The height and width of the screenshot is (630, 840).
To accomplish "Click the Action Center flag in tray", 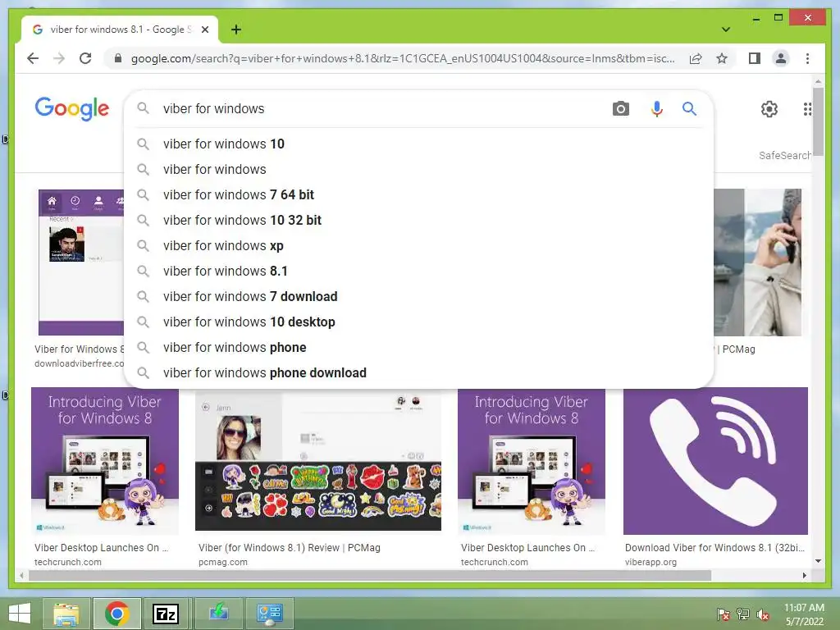I will click(723, 614).
